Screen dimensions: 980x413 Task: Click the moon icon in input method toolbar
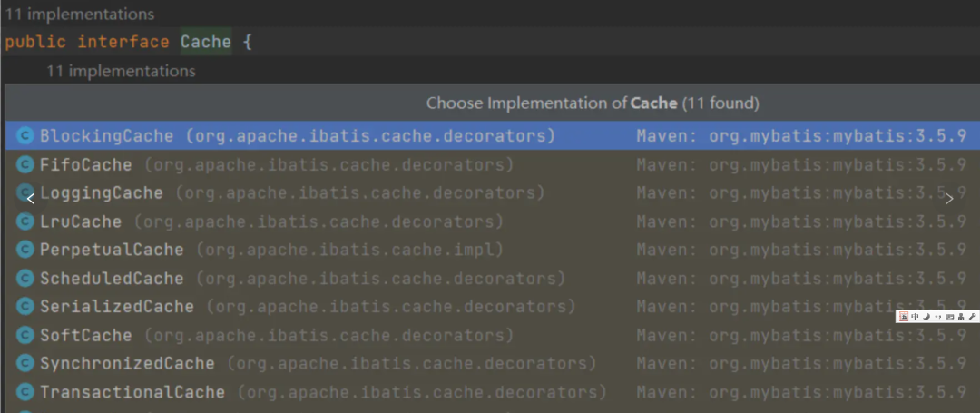[x=926, y=317]
